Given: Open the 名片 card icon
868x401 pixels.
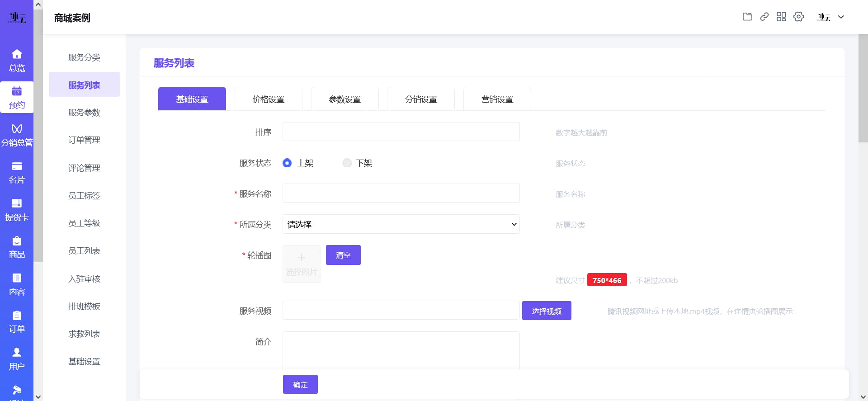Looking at the screenshot, I should coord(17,166).
